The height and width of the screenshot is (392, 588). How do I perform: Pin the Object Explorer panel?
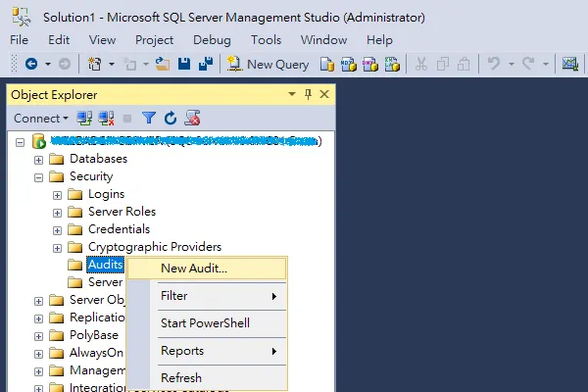309,94
